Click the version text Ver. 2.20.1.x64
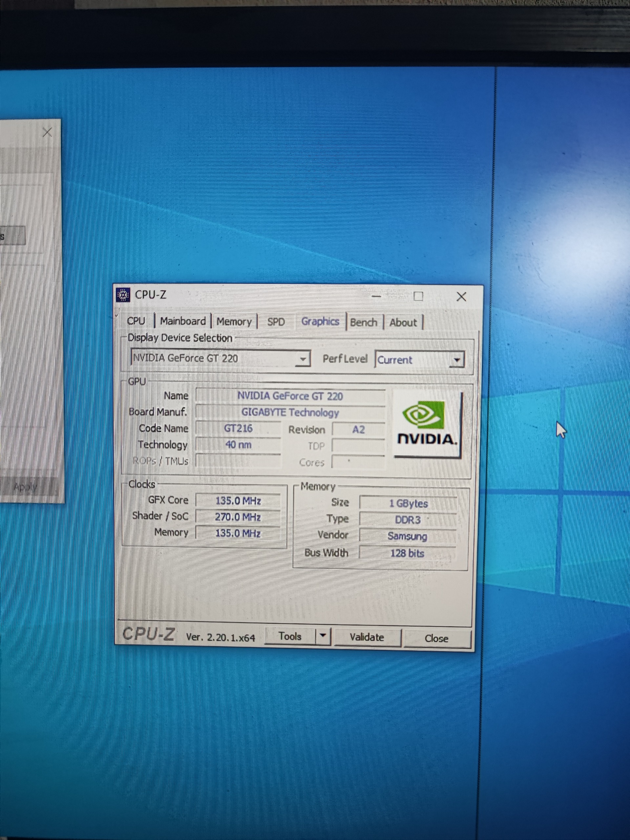This screenshot has height=840, width=630. coord(220,637)
